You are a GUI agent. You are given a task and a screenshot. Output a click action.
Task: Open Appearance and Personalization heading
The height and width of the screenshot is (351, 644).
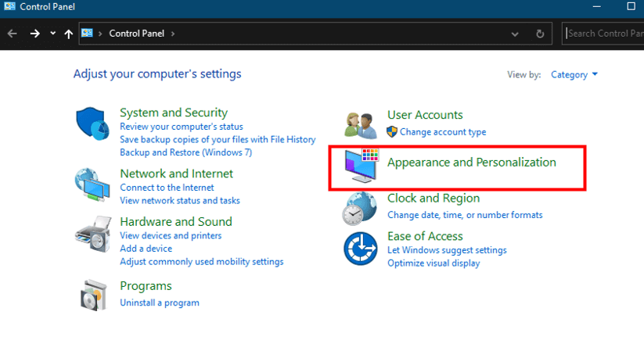471,163
